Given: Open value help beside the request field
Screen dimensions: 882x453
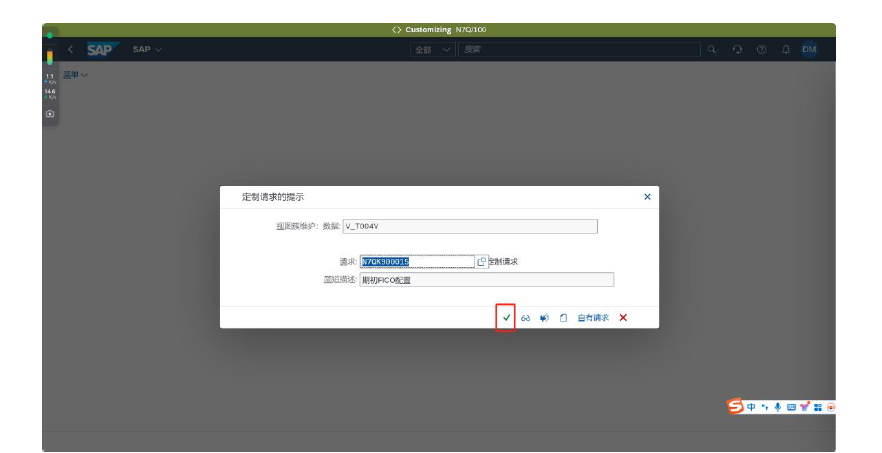Looking at the screenshot, I should [x=481, y=262].
